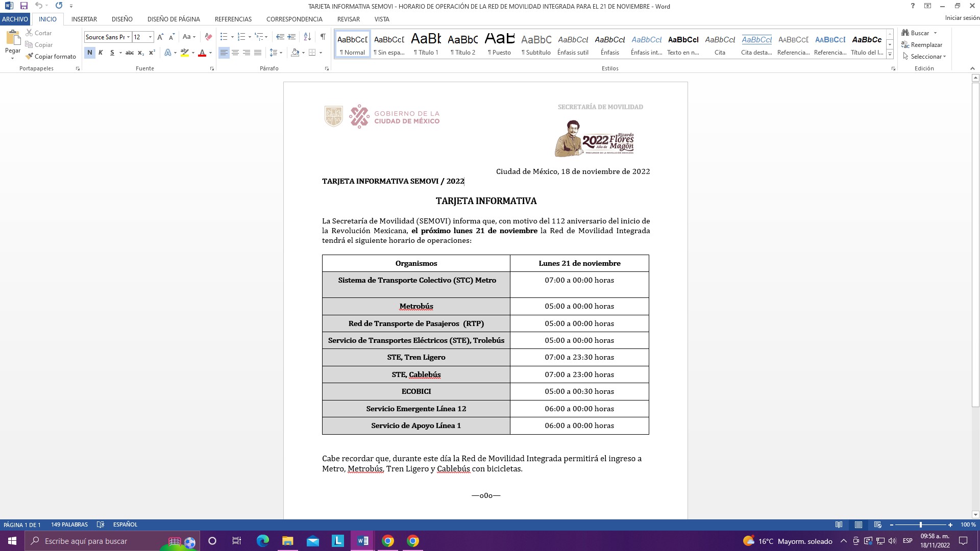Click the font color red A swatch
Viewport: 980px width, 551px height.
tap(202, 53)
